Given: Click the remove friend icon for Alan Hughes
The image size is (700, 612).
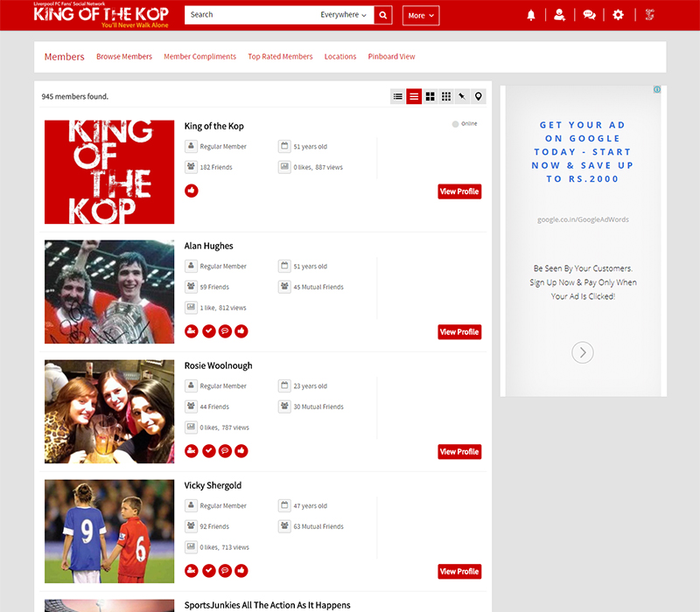Looking at the screenshot, I should tap(192, 331).
